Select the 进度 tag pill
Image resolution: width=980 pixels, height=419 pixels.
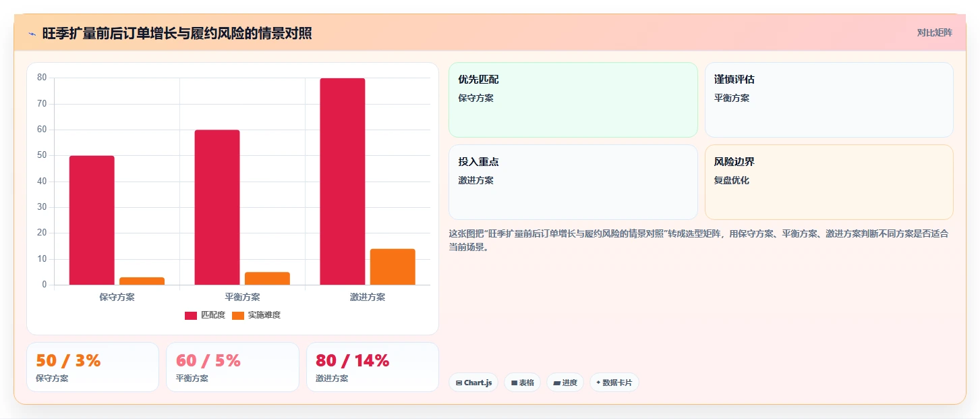[565, 383]
